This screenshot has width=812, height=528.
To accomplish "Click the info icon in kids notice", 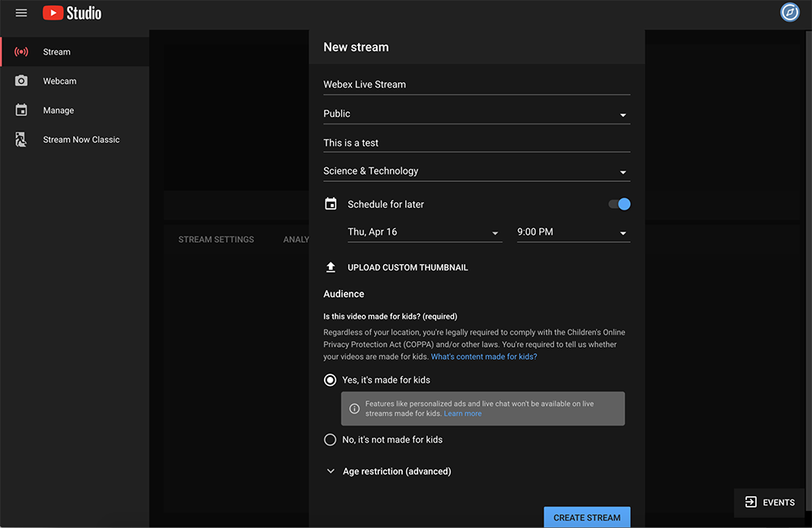I will coord(354,409).
